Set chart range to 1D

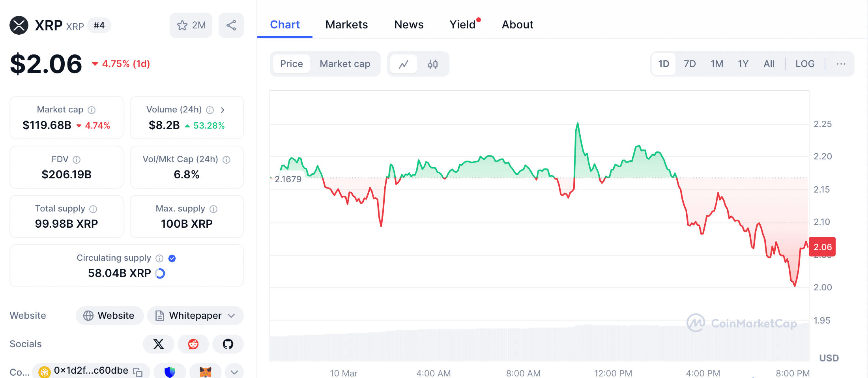coord(664,64)
